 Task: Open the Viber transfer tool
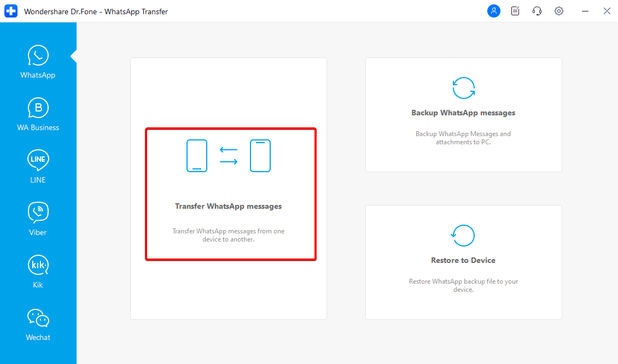click(38, 218)
